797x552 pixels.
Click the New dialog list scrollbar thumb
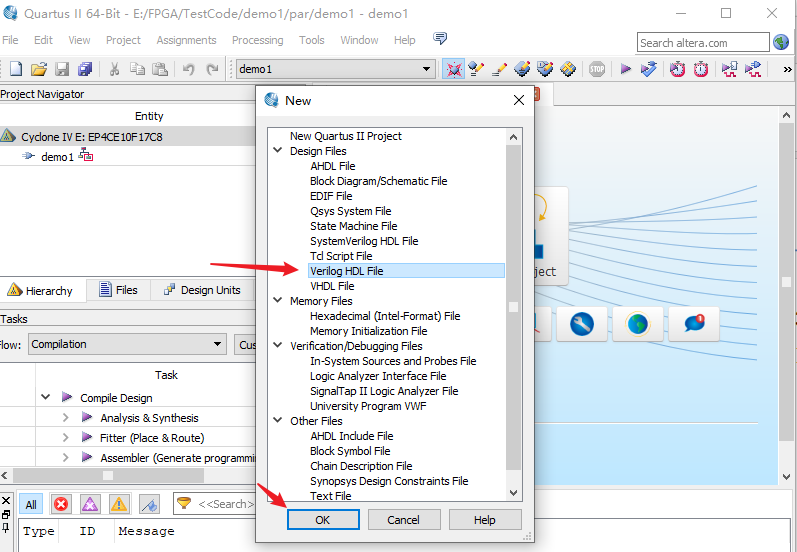[513, 307]
